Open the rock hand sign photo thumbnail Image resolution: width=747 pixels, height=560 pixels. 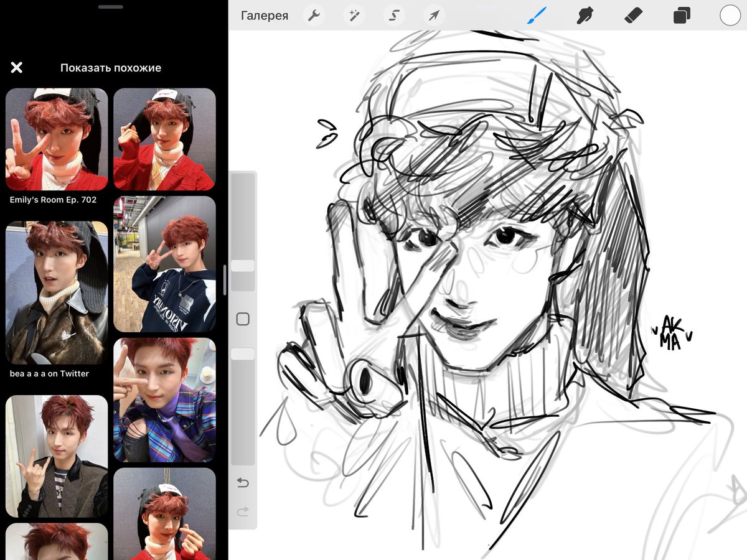coord(57,456)
